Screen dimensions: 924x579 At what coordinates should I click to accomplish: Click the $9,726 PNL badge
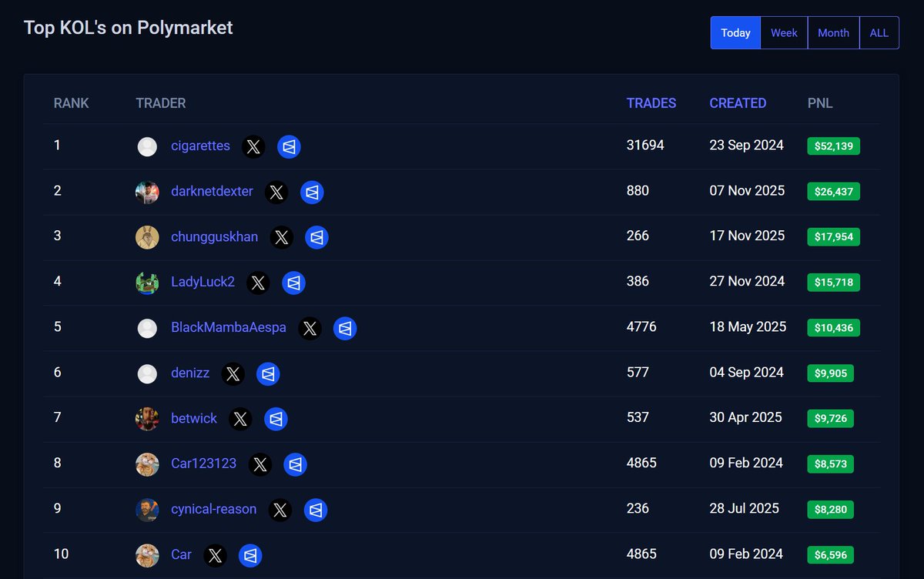point(830,419)
